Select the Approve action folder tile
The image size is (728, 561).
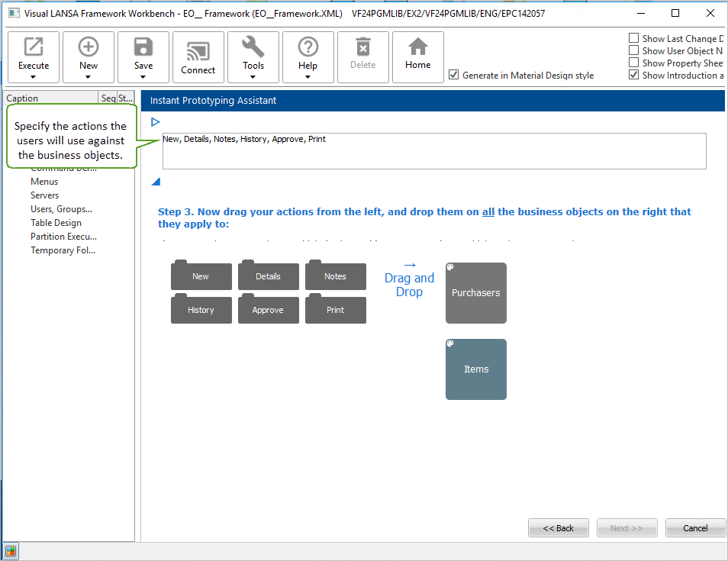tap(269, 309)
